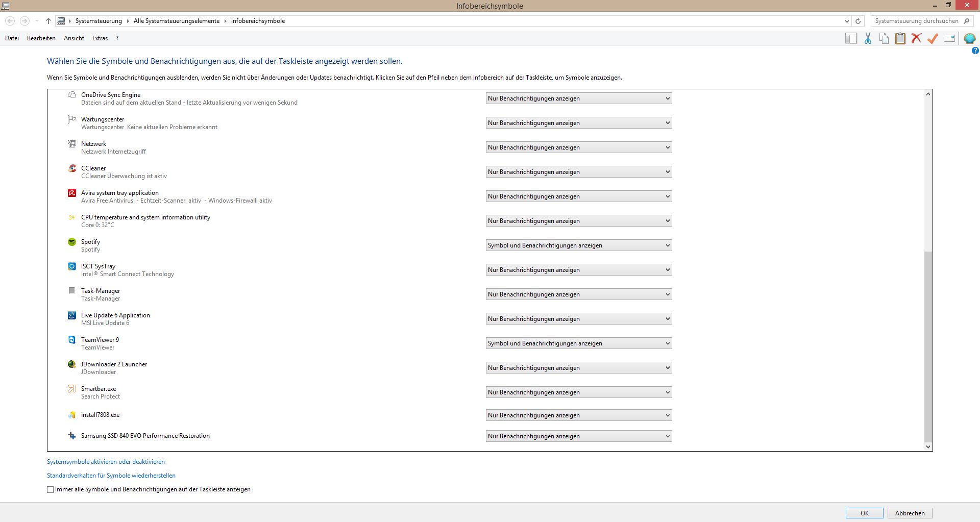Click the scrollbar up arrow of the list
The image size is (980, 522).
pyautogui.click(x=928, y=94)
